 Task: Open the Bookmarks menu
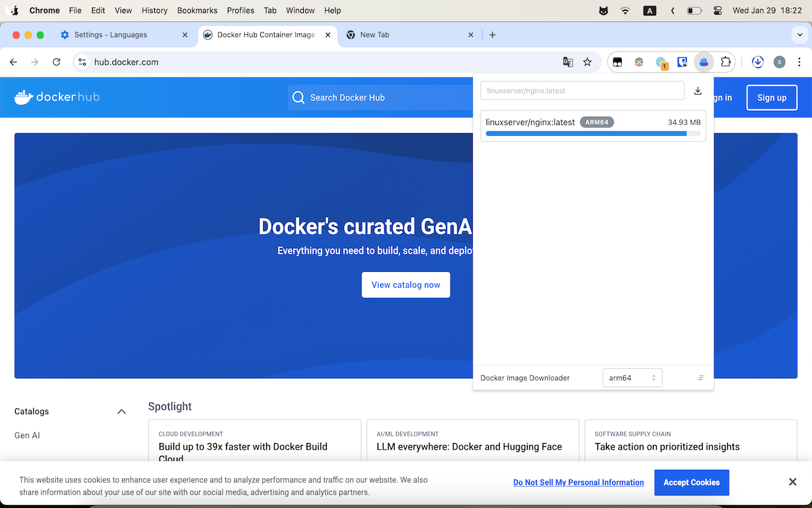tap(197, 10)
